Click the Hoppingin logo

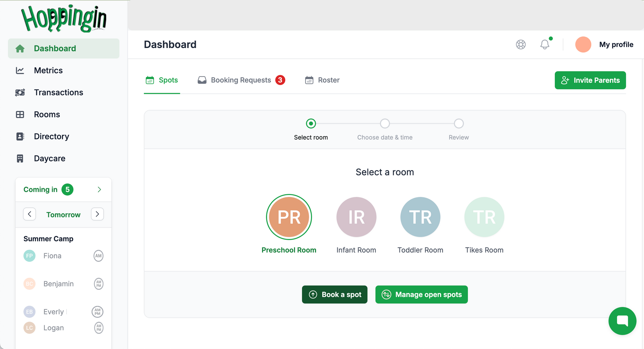(x=64, y=18)
